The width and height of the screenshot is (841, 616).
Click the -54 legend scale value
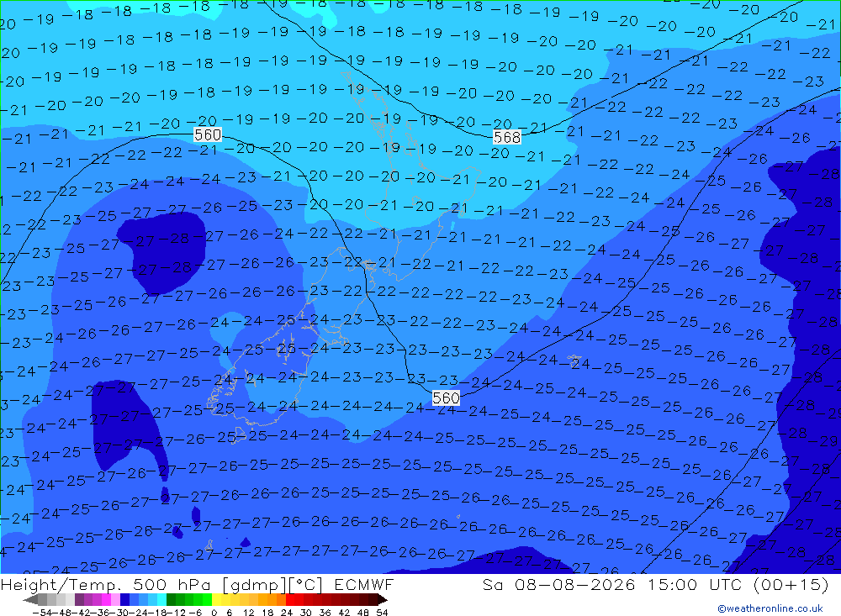43,613
